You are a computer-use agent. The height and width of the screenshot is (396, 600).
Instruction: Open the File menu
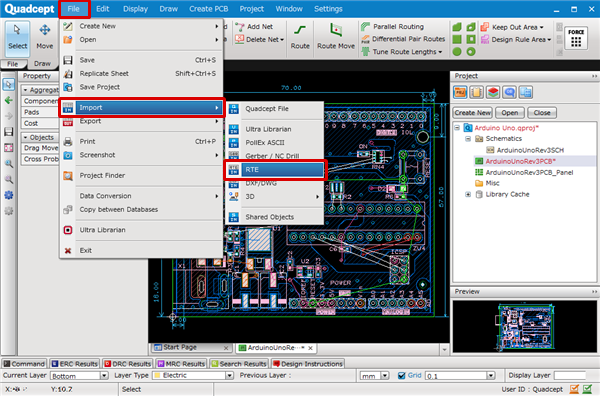[x=73, y=9]
